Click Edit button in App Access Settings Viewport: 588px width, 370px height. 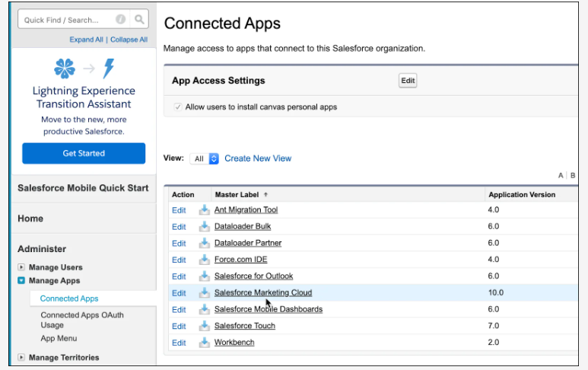click(x=408, y=80)
